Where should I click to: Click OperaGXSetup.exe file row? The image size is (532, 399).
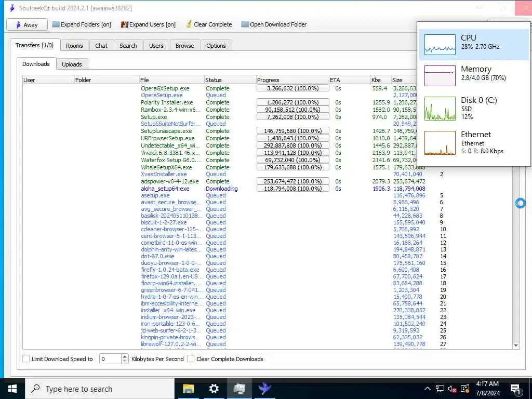(165, 88)
